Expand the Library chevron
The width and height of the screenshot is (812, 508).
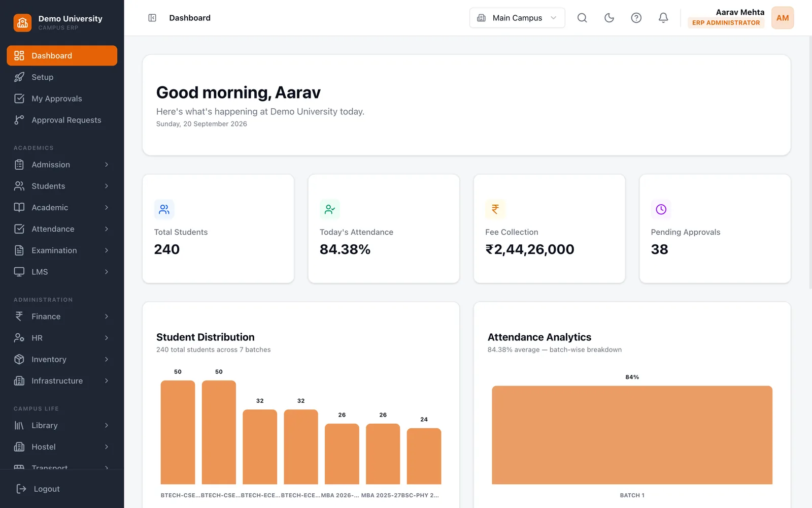click(107, 425)
